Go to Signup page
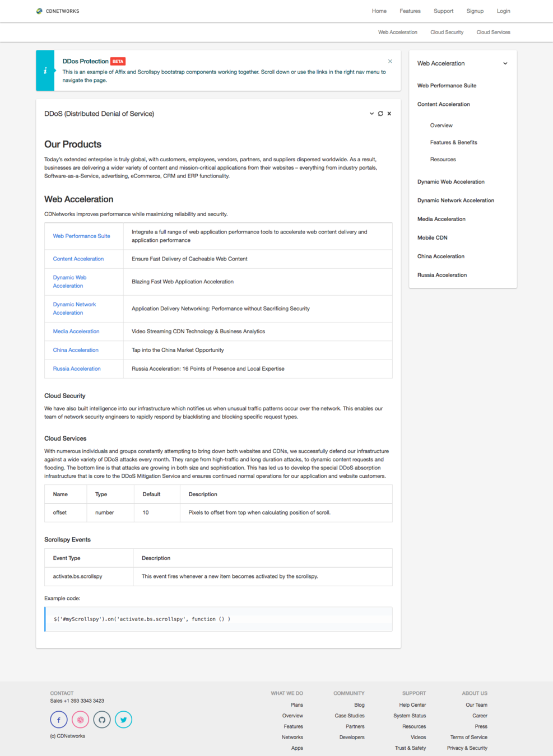 tap(475, 11)
